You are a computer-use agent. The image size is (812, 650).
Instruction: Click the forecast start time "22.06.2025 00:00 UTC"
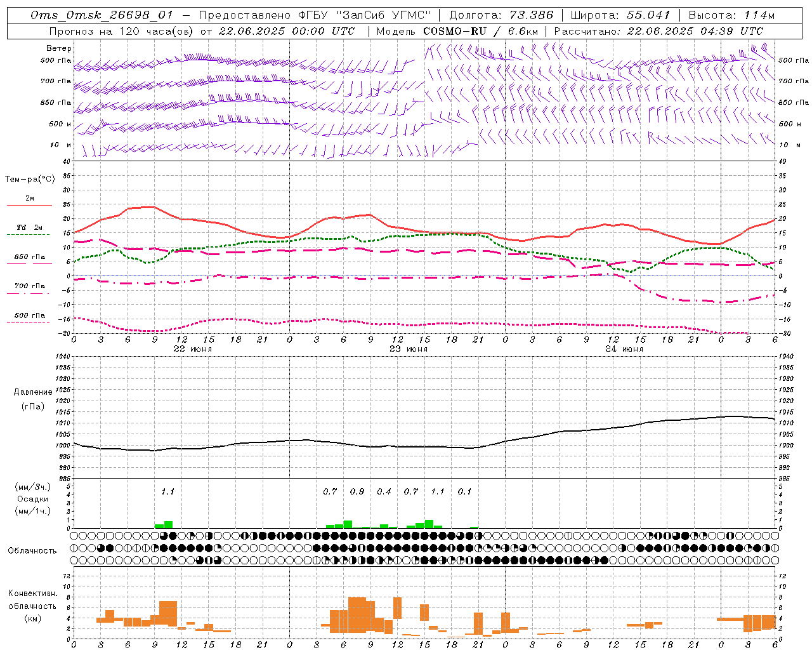pyautogui.click(x=287, y=31)
